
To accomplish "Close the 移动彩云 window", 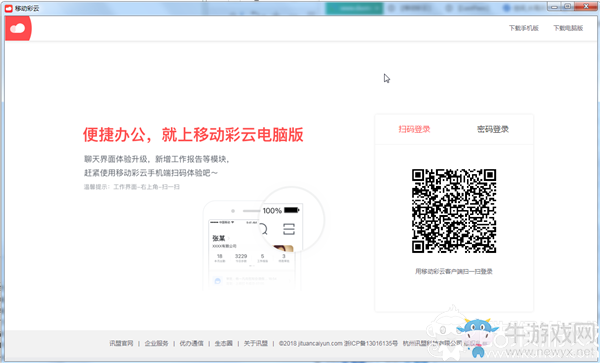I will click(x=586, y=7).
